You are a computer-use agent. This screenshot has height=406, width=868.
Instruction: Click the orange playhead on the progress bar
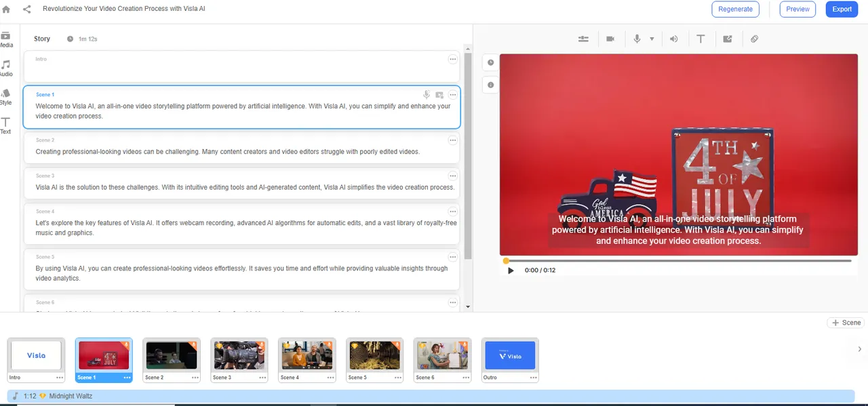pyautogui.click(x=506, y=261)
